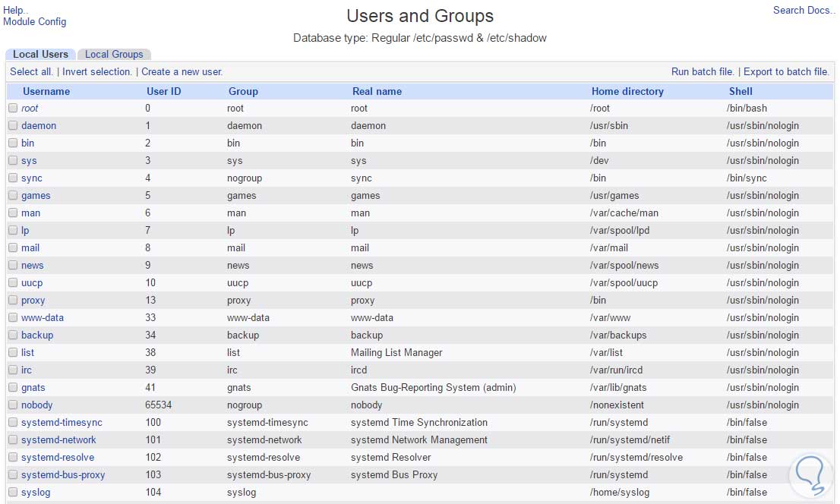840x504 pixels.
Task: Create a new user
Action: pos(182,71)
